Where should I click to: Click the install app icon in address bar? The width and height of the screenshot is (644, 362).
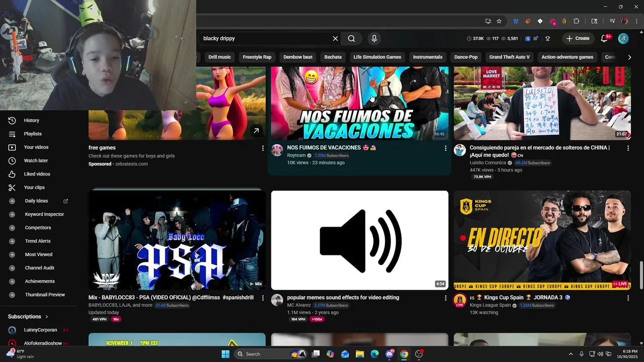(x=488, y=21)
